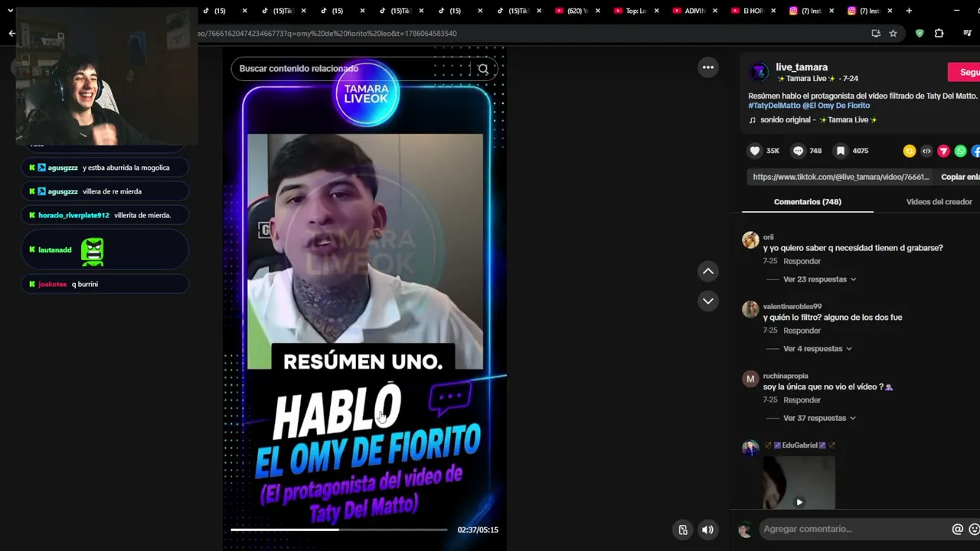Click the valentinarobles99 commenter avatar
Screen dimensions: 980x551
pyautogui.click(x=750, y=309)
